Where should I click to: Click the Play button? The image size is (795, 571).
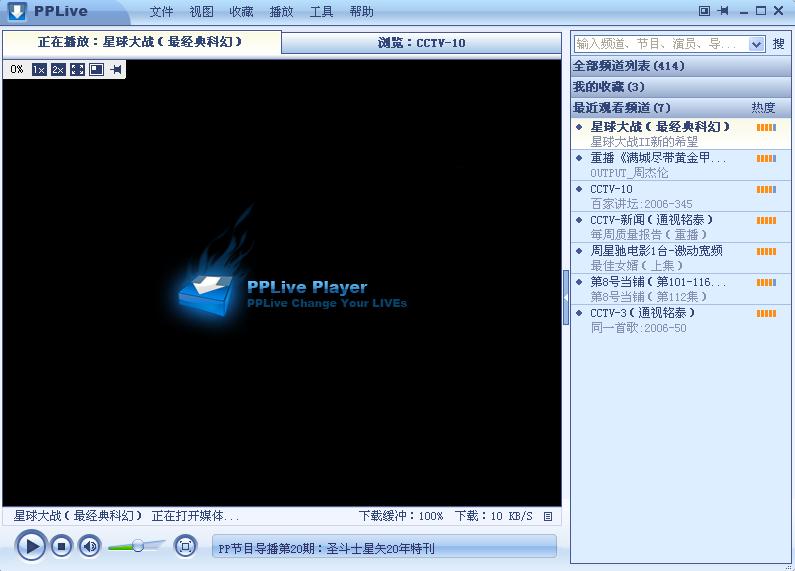coord(31,546)
